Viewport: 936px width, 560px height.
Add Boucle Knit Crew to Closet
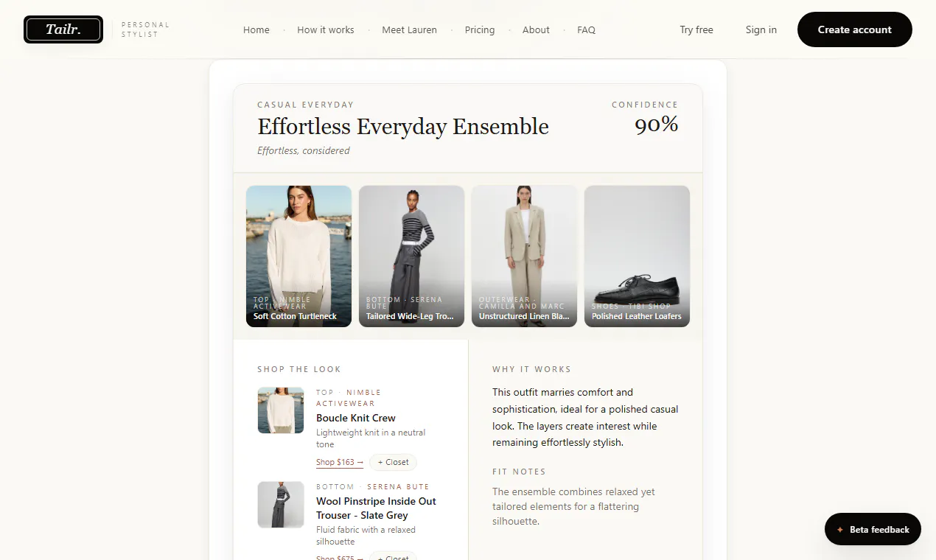click(x=393, y=463)
